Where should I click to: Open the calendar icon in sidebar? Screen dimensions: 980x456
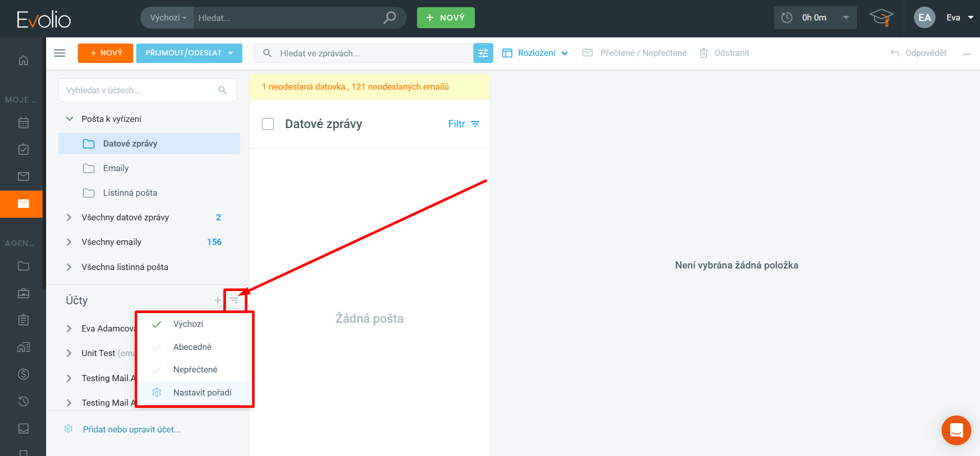[24, 123]
